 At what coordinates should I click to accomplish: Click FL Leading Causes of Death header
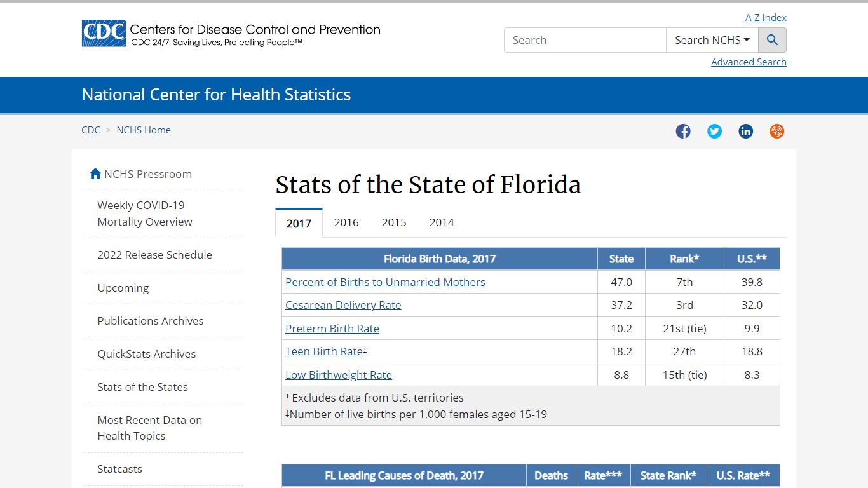(x=404, y=475)
